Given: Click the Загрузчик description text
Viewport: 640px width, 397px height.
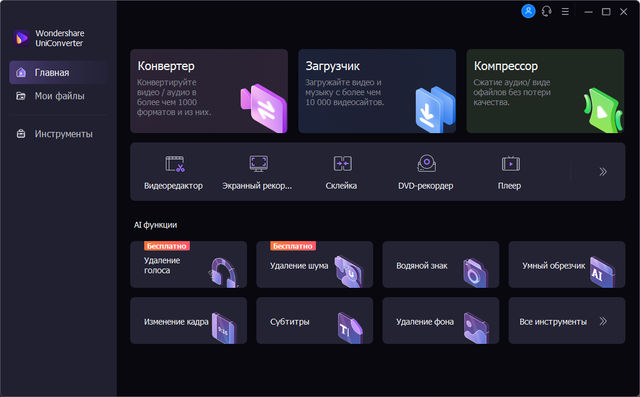Looking at the screenshot, I should click(x=344, y=92).
